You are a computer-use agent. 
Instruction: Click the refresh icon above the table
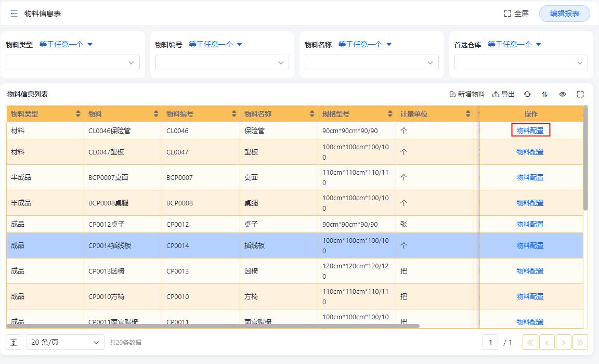tap(528, 94)
